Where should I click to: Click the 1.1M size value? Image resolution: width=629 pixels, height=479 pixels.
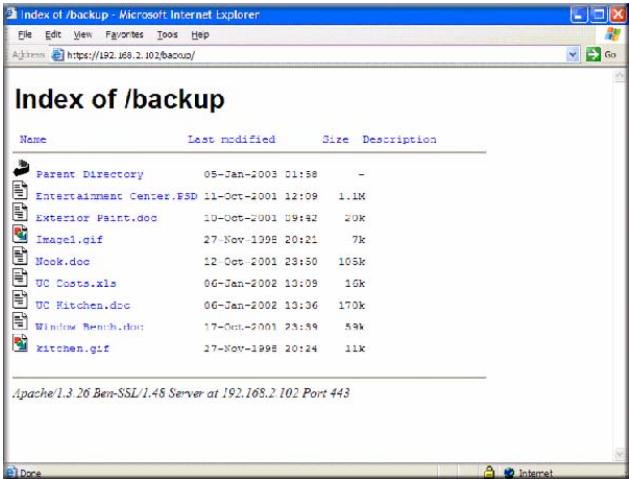[352, 196]
